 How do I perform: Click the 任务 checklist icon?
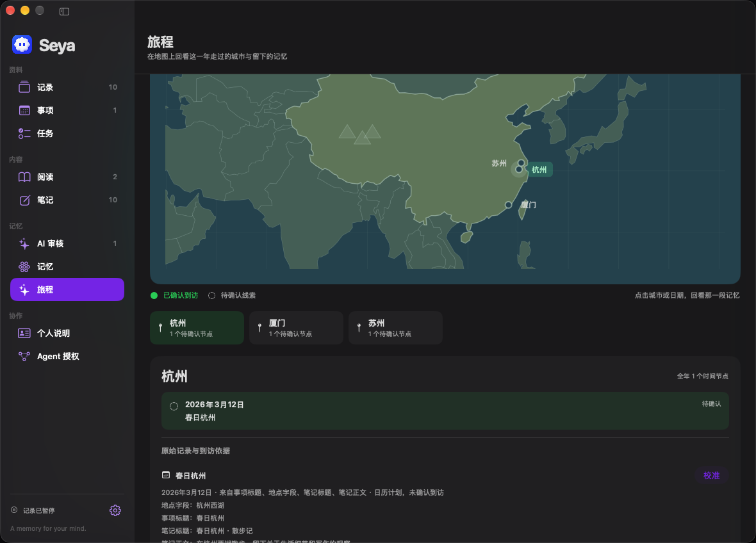(24, 133)
